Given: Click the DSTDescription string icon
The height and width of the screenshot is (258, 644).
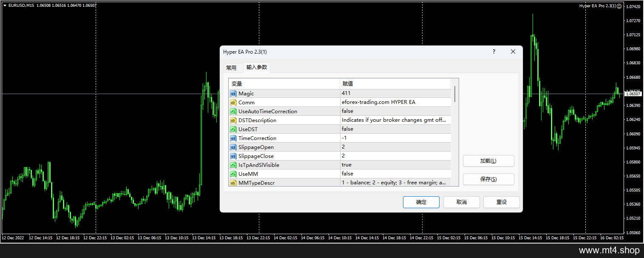Looking at the screenshot, I should [x=233, y=120].
